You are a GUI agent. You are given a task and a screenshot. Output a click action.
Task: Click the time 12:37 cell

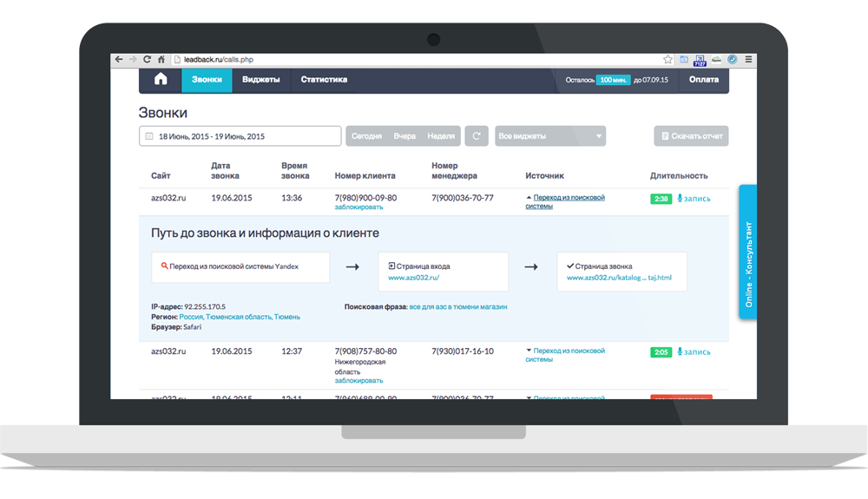pos(292,351)
